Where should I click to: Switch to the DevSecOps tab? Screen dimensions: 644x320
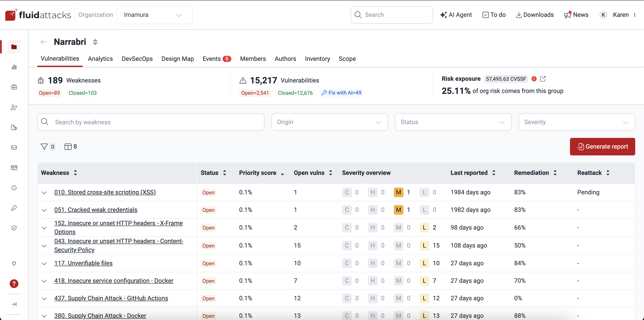coord(137,59)
